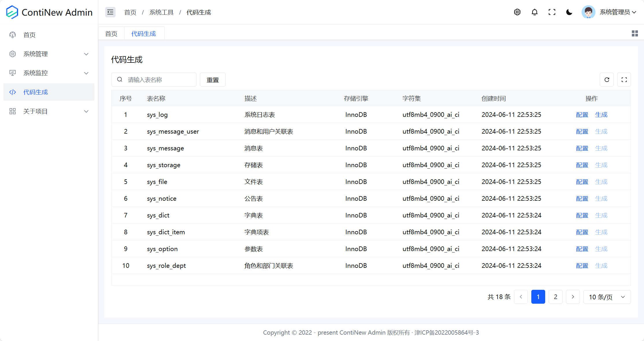Toggle dark mode with the moon icon
Image resolution: width=644 pixels, height=341 pixels.
[569, 12]
